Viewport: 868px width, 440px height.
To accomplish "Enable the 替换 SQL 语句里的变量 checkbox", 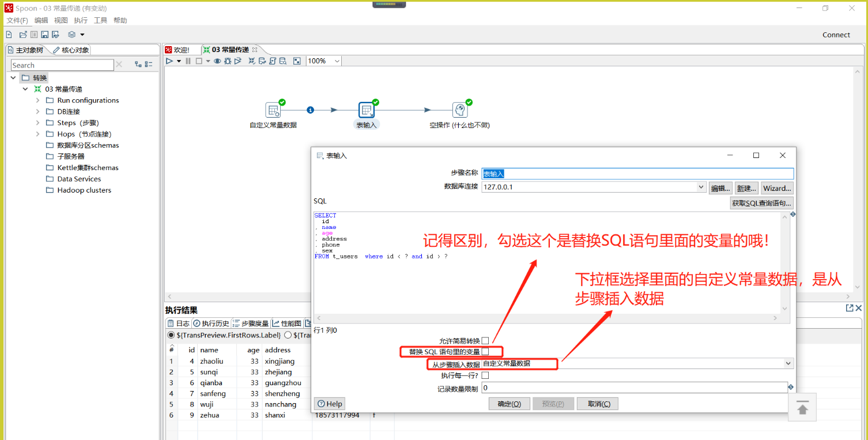I will click(x=485, y=351).
